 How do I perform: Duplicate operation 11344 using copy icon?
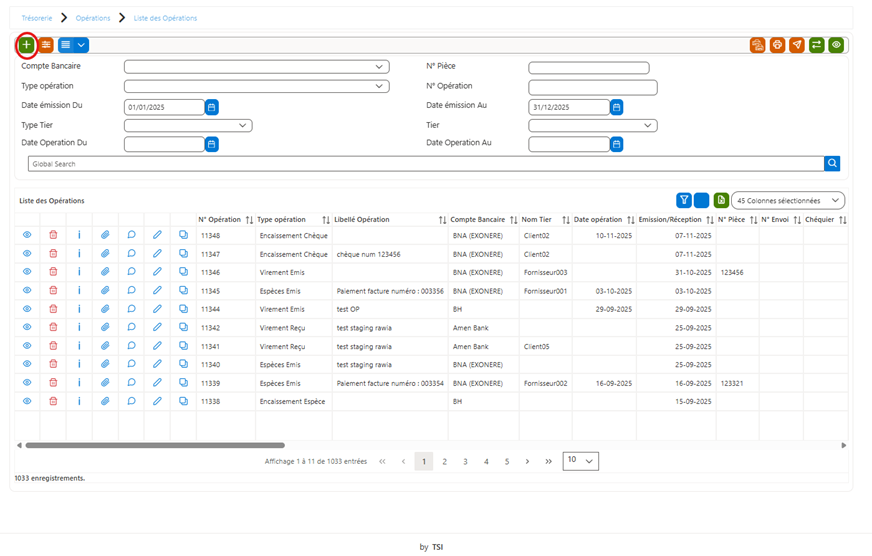[184, 309]
